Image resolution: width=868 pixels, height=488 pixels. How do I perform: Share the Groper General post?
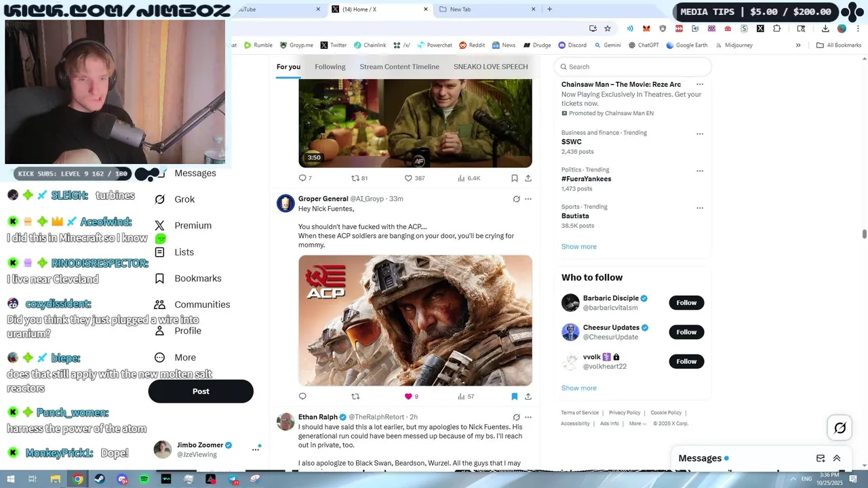pos(528,396)
